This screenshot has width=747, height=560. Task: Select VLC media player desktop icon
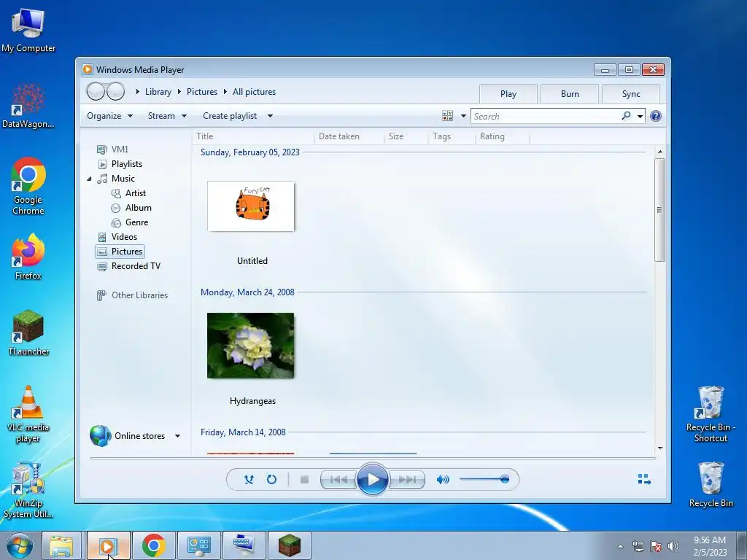28,414
